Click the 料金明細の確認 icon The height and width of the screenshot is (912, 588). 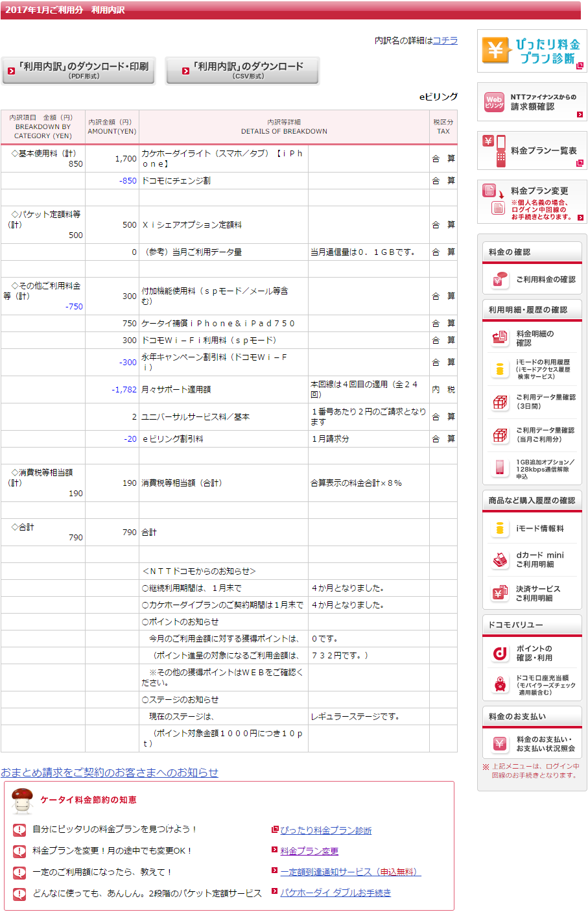tap(500, 338)
